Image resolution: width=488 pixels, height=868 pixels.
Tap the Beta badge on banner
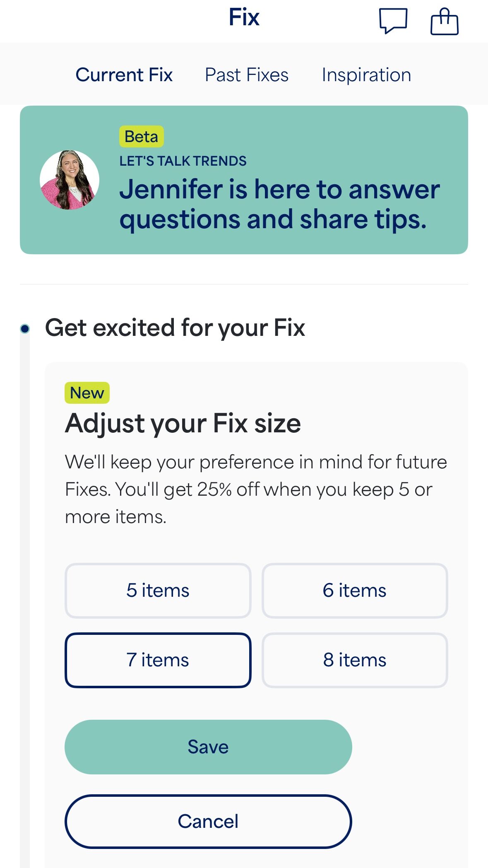pos(141,137)
